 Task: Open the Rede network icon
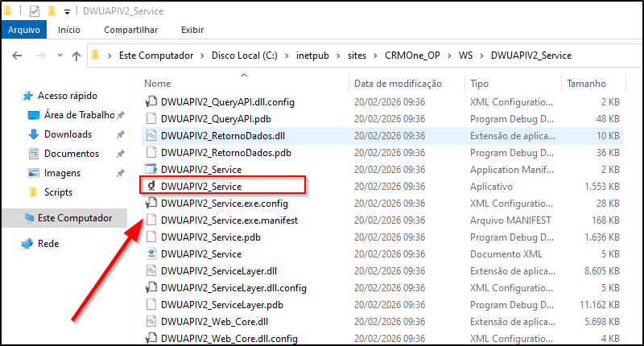pyautogui.click(x=29, y=244)
